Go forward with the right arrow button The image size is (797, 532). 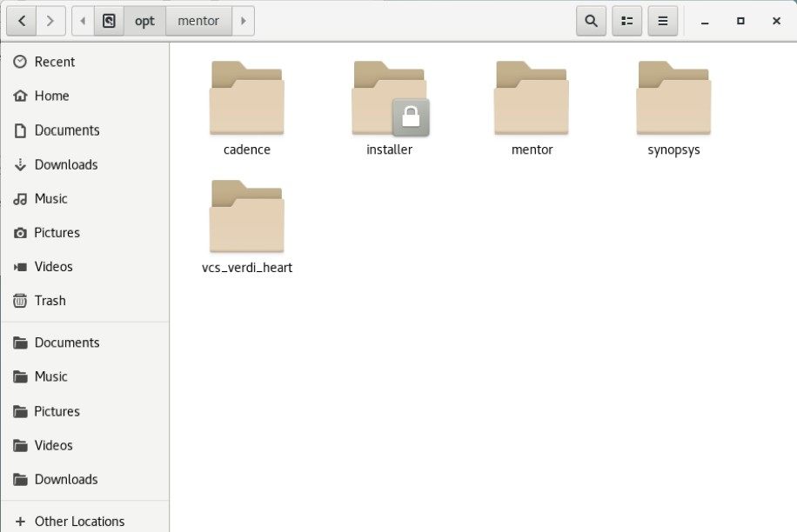pos(50,21)
